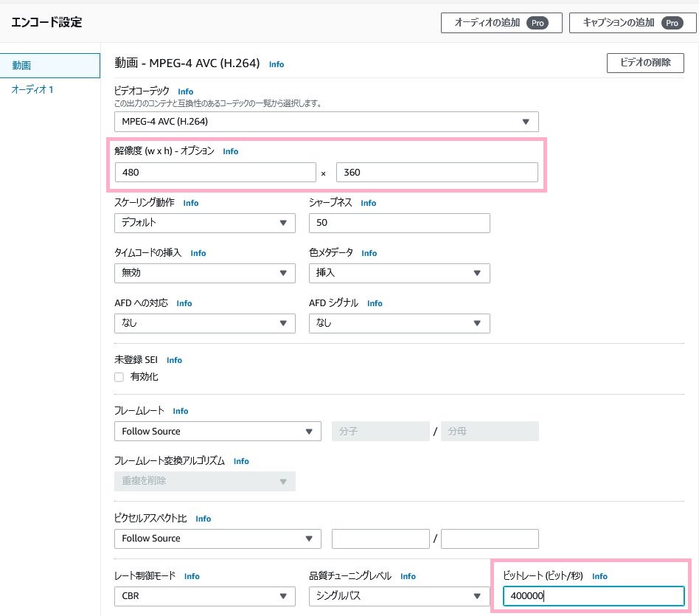699x616 pixels.
Task: Click the シャープネス field showing 50
Action: point(400,223)
